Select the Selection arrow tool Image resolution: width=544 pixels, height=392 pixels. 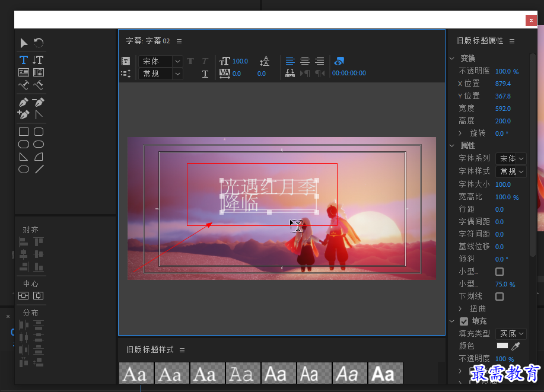click(24, 43)
